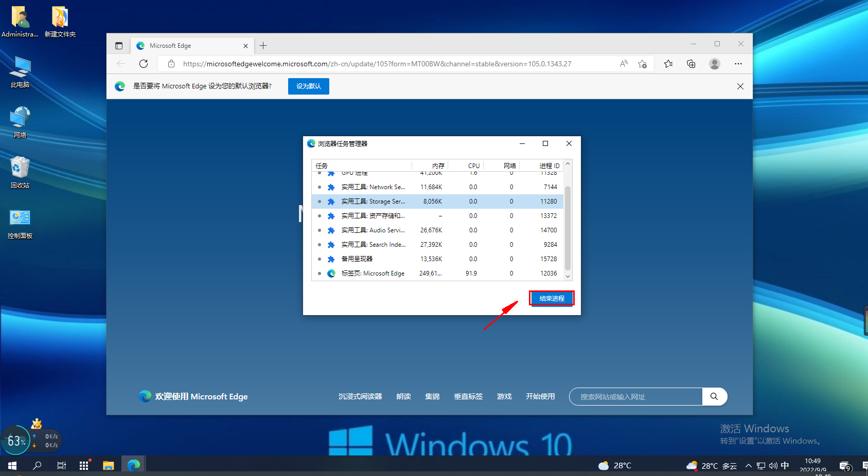Image resolution: width=868 pixels, height=476 pixels.
Task: Dismiss the default browser prompt bar
Action: pos(740,86)
